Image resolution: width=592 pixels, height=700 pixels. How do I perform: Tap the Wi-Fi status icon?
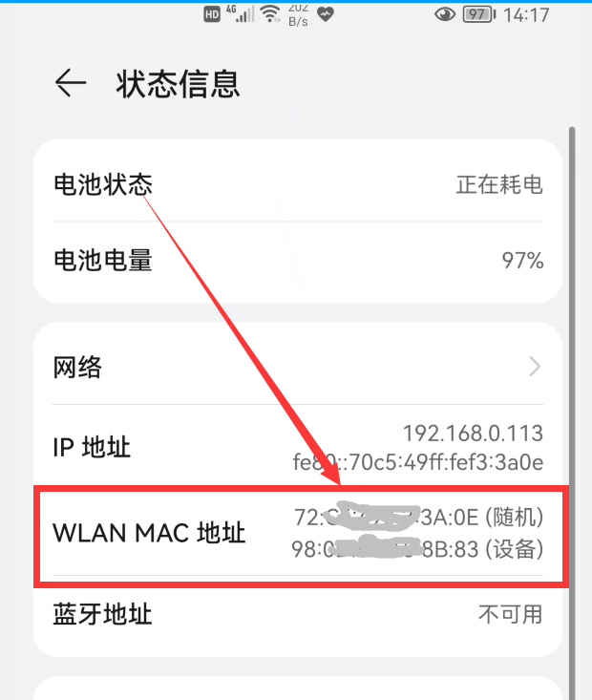coord(270,13)
